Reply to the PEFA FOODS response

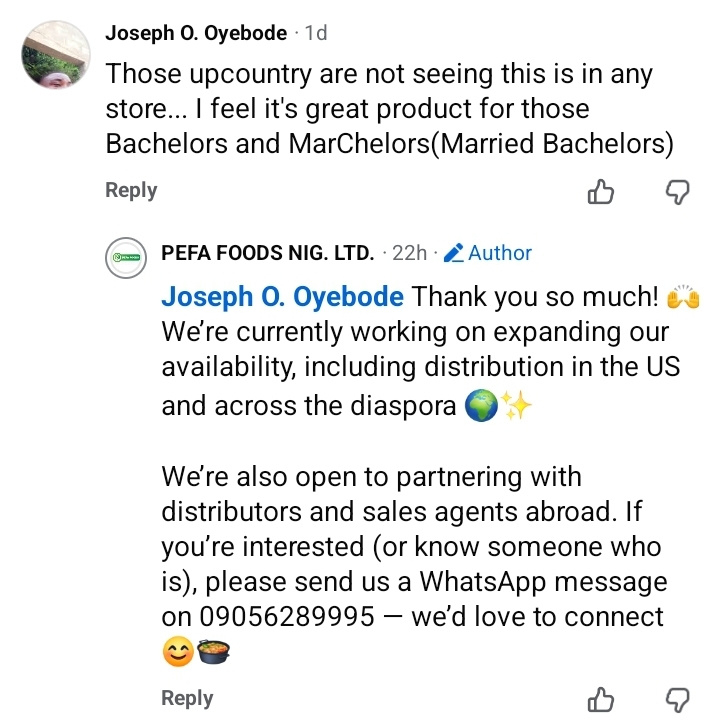point(187,698)
